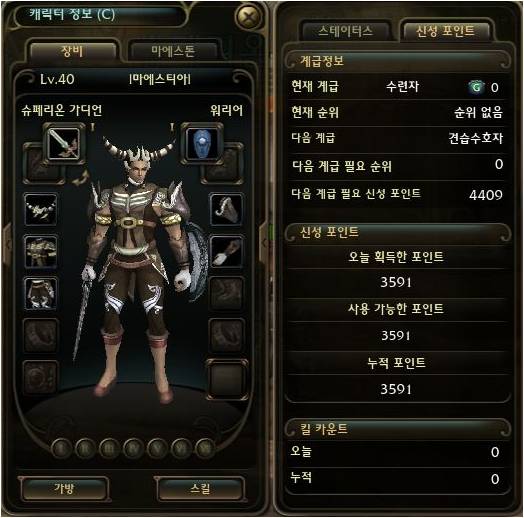Open the 가방 bag button
524x518 pixels.
click(x=64, y=489)
